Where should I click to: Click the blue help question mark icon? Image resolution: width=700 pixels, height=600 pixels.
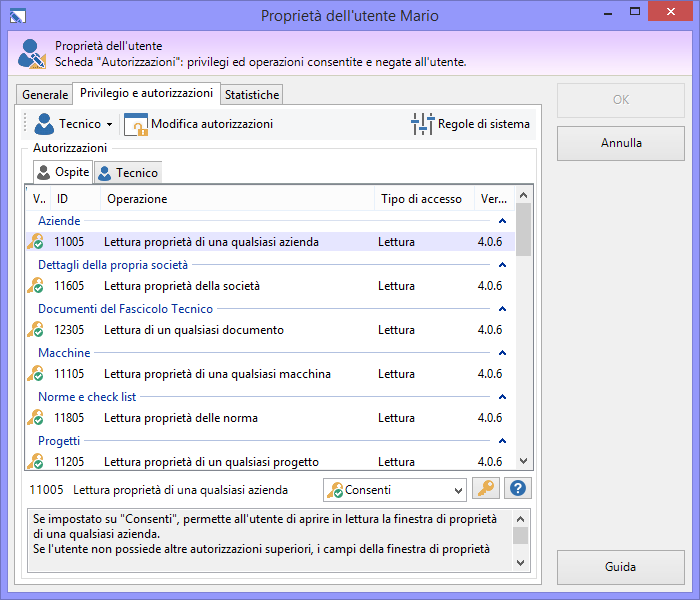518,489
